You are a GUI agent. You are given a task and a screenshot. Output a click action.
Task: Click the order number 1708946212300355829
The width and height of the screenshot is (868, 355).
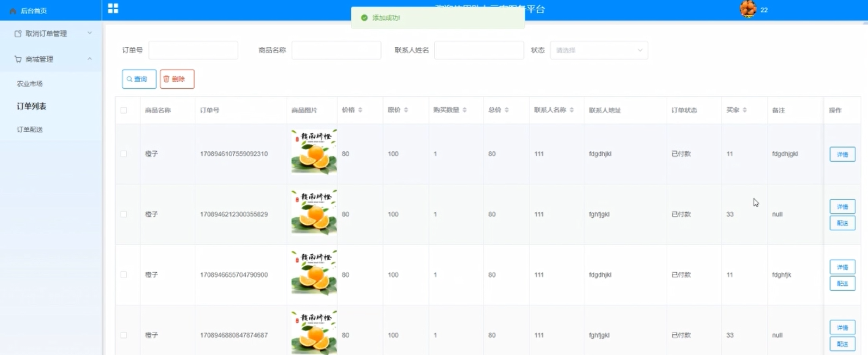(234, 215)
